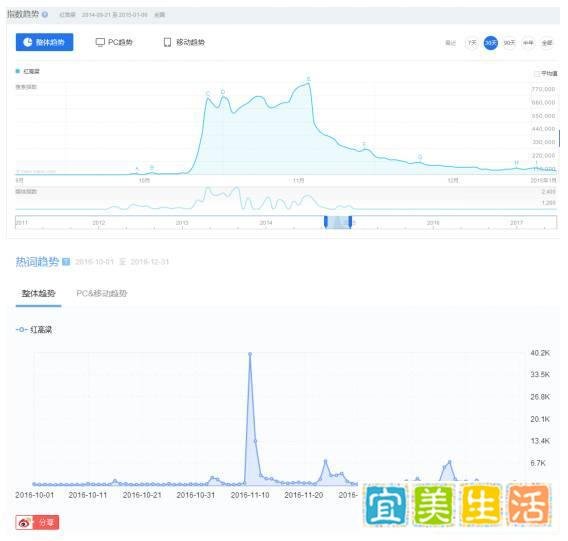Screen dimensions: 568x541
Task: Switch to the PC趋势 view
Action: 114,42
